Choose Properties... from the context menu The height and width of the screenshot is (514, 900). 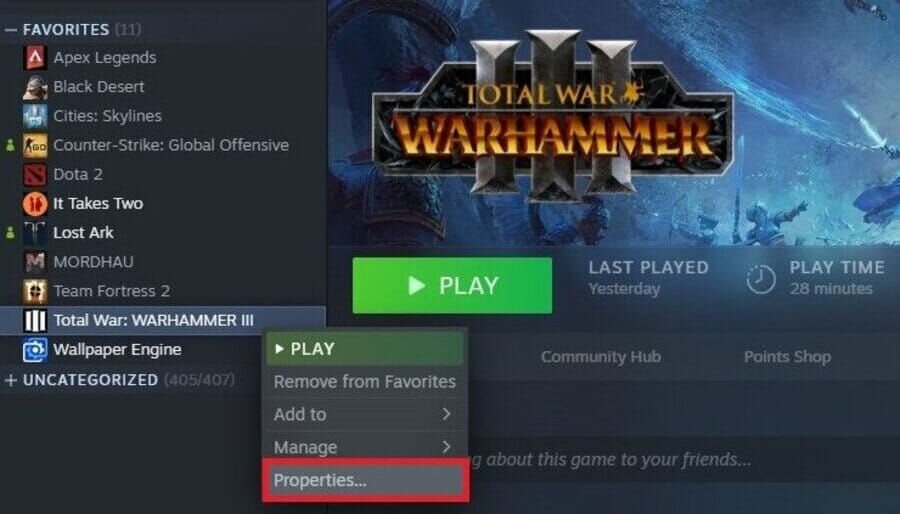click(x=365, y=480)
